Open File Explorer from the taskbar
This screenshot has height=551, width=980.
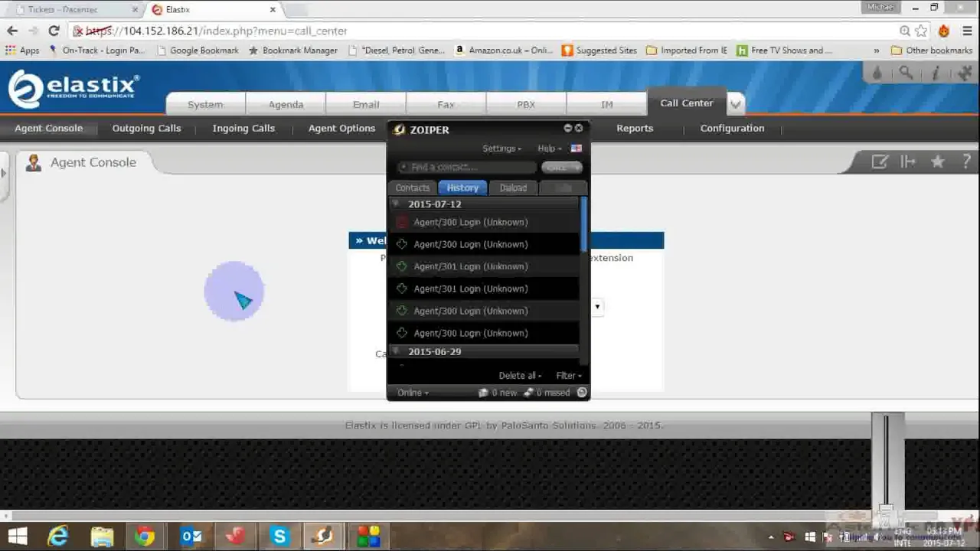click(102, 536)
